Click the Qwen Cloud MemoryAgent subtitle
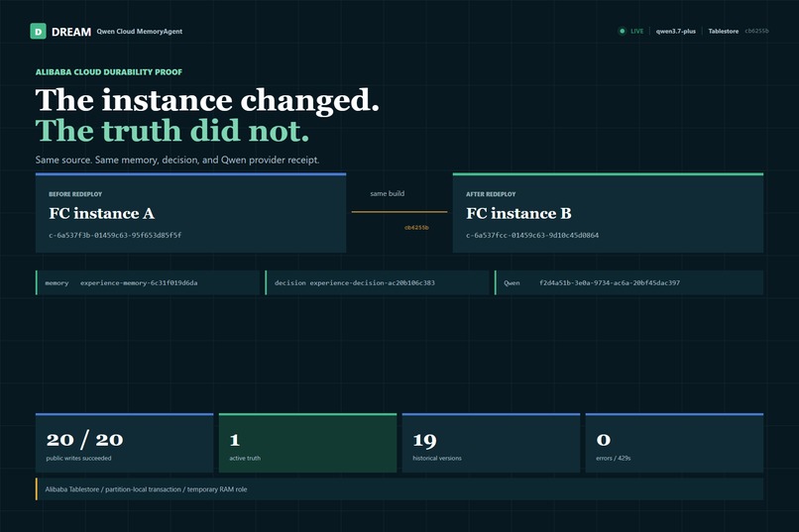This screenshot has height=532, width=799. point(140,31)
